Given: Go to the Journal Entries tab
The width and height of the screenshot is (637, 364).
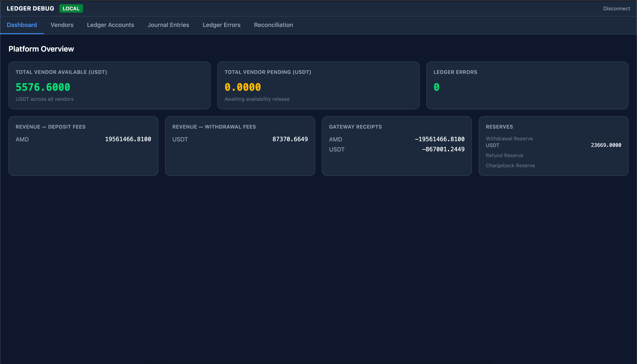Looking at the screenshot, I should pos(168,25).
